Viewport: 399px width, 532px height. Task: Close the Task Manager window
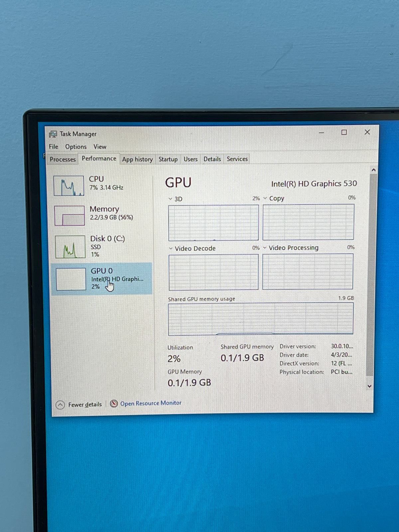pyautogui.click(x=367, y=132)
